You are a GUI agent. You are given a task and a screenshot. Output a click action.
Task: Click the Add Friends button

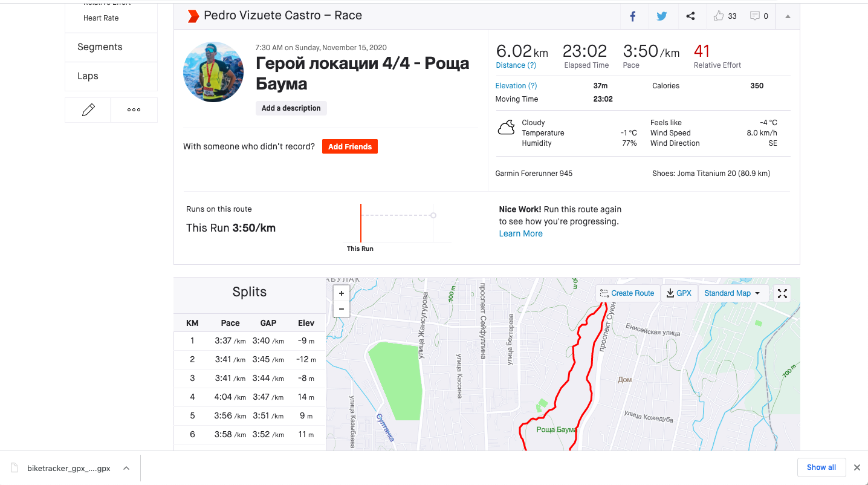click(349, 146)
